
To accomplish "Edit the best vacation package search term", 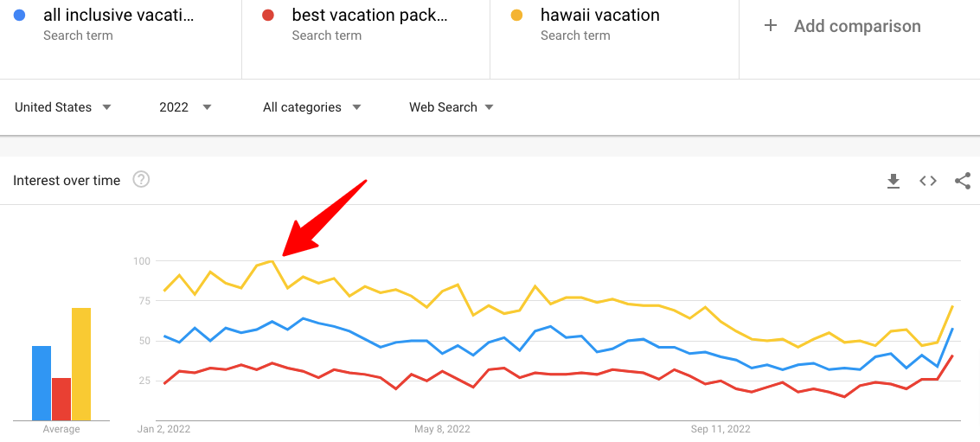I will tap(369, 16).
